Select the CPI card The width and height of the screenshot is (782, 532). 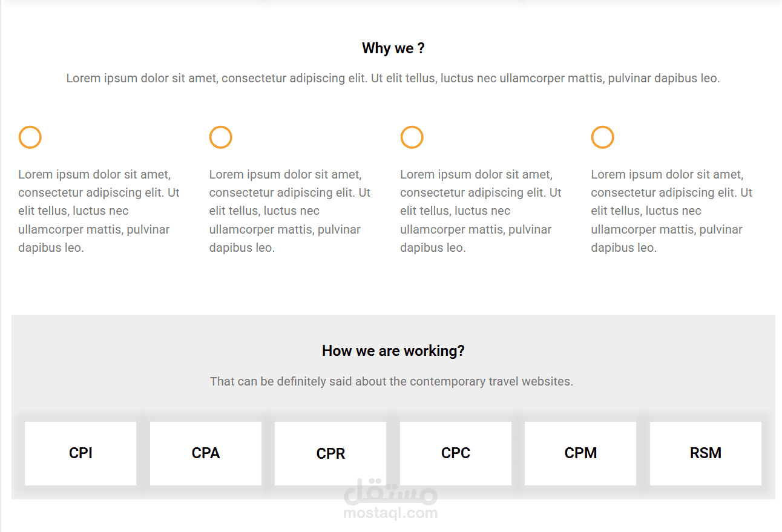pyautogui.click(x=80, y=453)
